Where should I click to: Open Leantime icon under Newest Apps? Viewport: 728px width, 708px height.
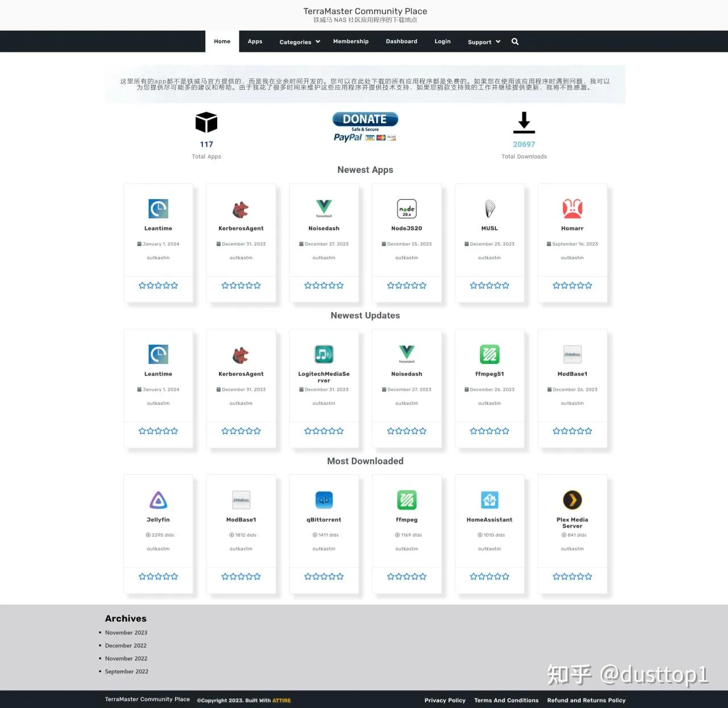point(158,209)
